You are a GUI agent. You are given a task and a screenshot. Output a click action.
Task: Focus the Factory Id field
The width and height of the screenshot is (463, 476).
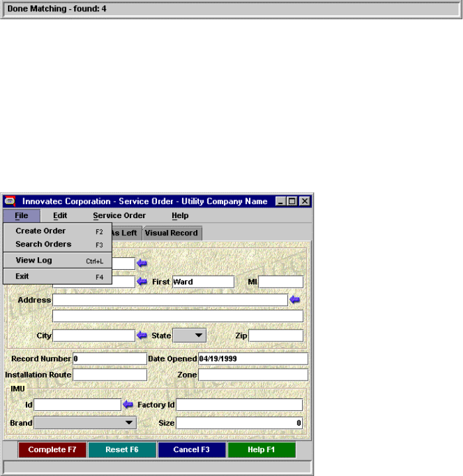pos(239,404)
